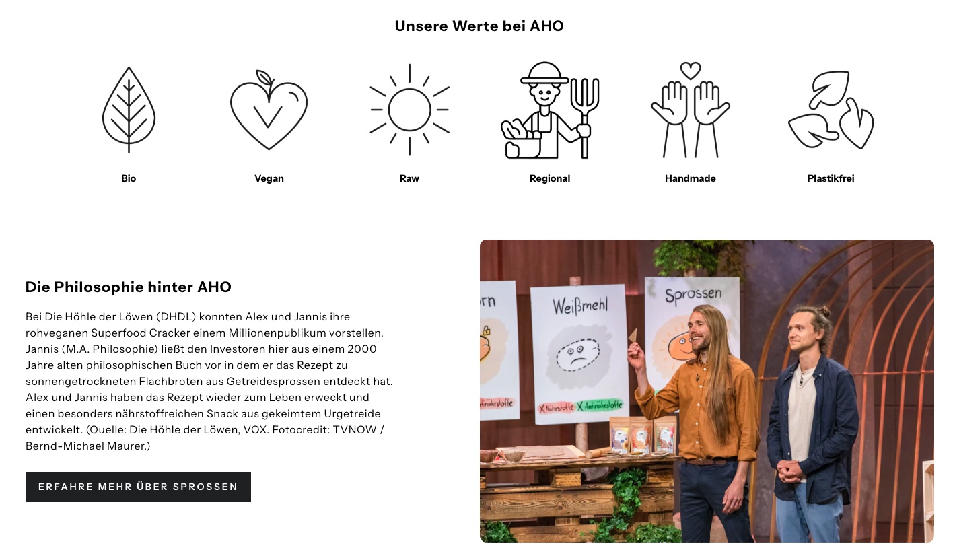Open Erfahre mehr über Sprossen button
This screenshot has width=953, height=560.
coord(138,487)
